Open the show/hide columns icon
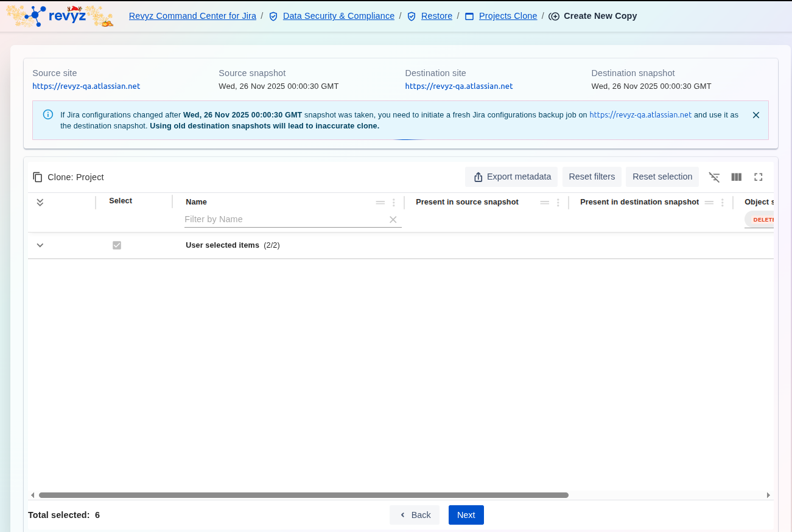Screen dimensions: 792x532 [x=737, y=177]
